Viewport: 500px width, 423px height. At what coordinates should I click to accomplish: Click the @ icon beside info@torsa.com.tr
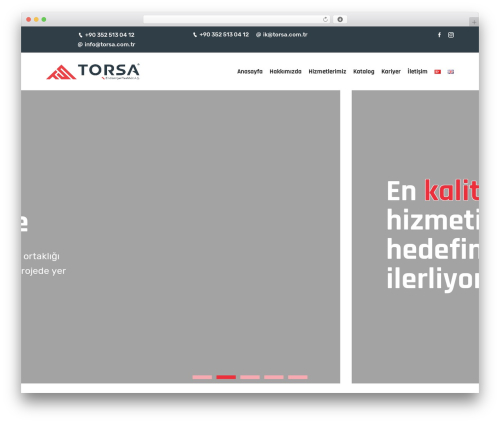[x=80, y=44]
